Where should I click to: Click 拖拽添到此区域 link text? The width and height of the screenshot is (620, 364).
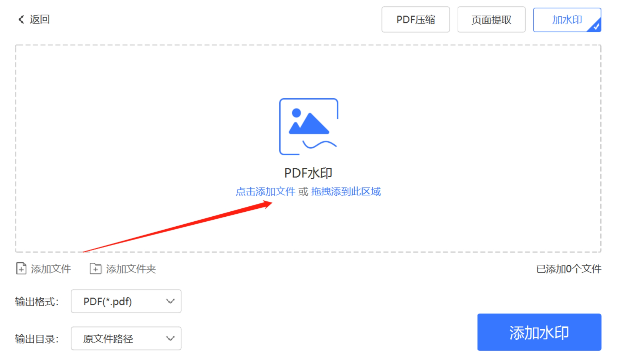pos(346,191)
